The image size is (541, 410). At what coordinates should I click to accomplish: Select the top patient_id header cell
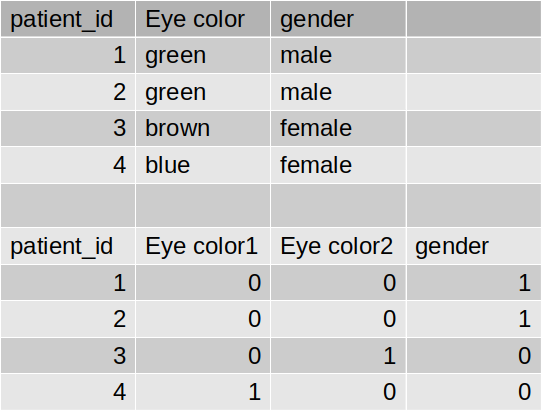click(x=68, y=19)
